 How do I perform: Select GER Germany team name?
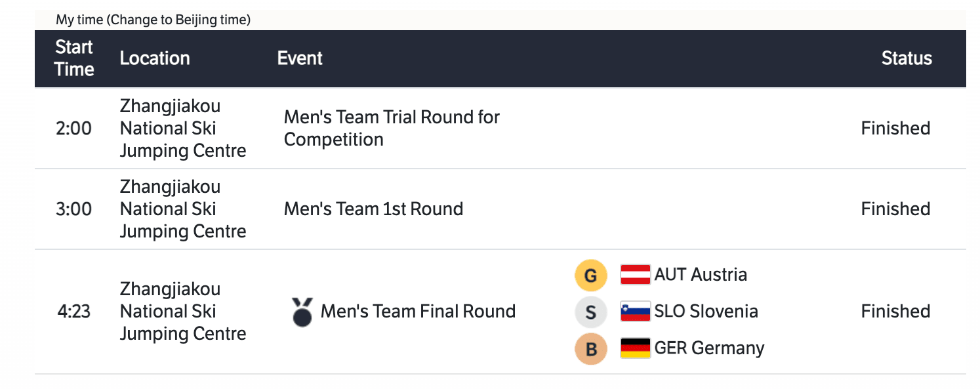coord(709,348)
